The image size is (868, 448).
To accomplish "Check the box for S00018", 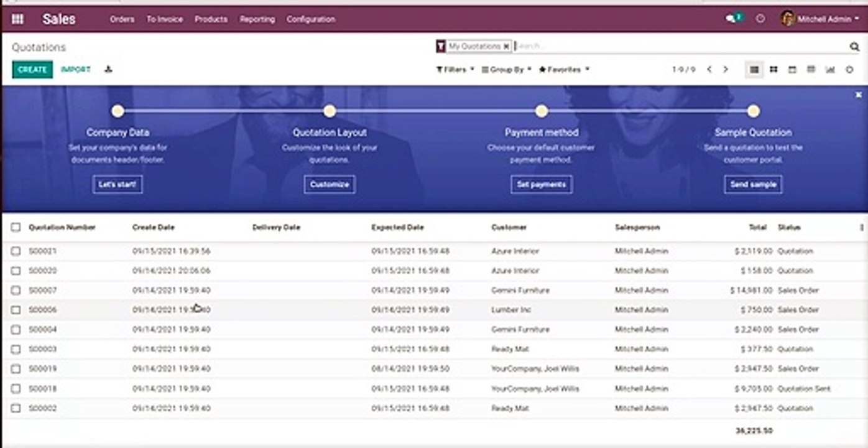I will click(16, 388).
